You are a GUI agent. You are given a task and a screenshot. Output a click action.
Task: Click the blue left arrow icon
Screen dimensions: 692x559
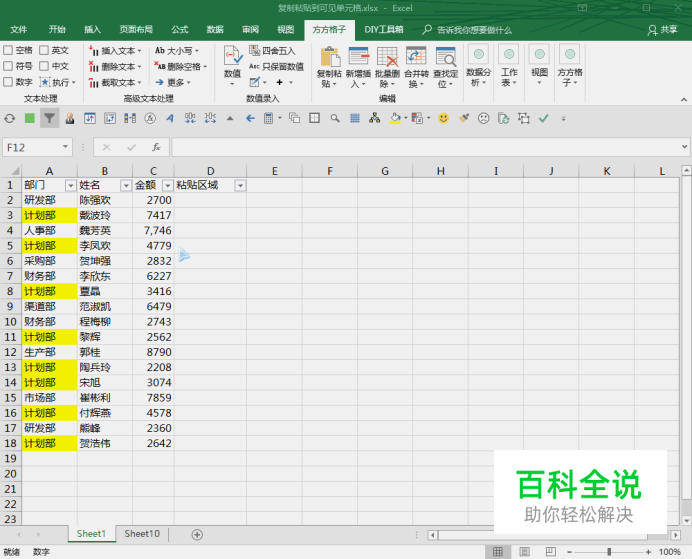click(x=250, y=118)
